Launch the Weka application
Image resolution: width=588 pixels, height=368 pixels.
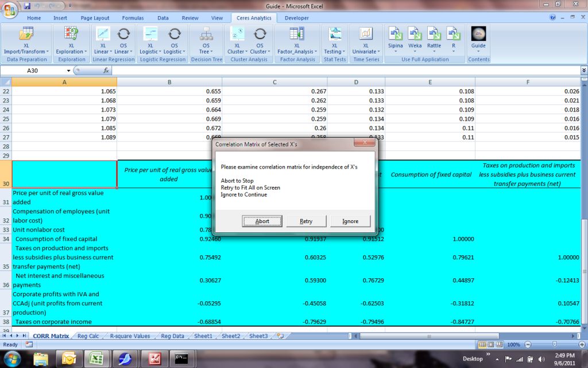(415, 39)
